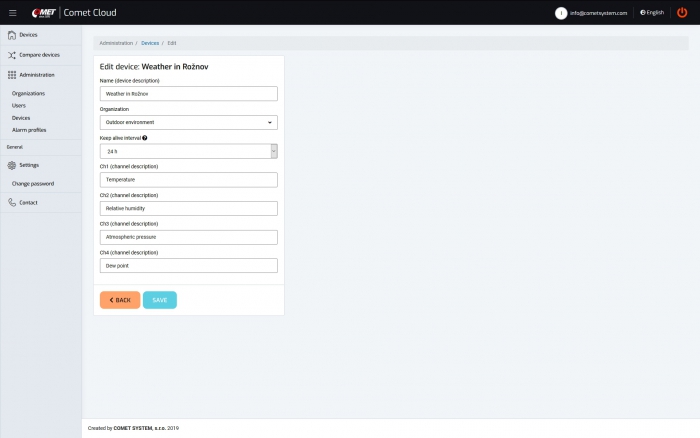Click the Settings gear icon in sidebar
This screenshot has width=700, height=438.
tap(11, 165)
